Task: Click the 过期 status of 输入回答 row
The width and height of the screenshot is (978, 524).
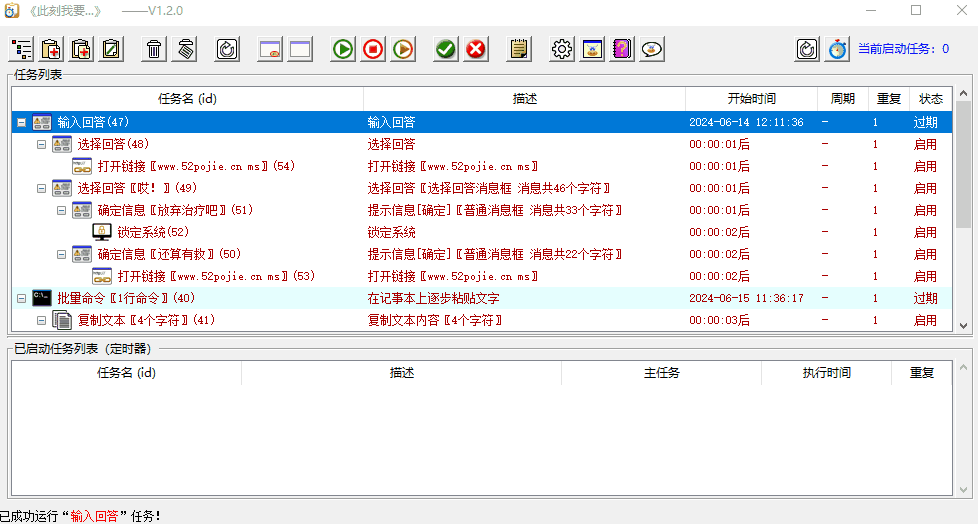Action: point(926,122)
